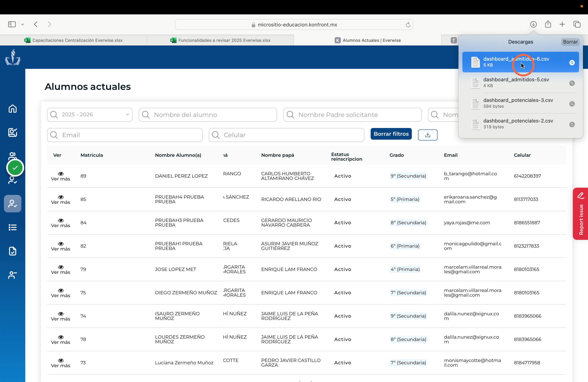The image size is (588, 382).
Task: Show dashboard_admitidos-5.csv in Finder
Action: pyautogui.click(x=572, y=83)
